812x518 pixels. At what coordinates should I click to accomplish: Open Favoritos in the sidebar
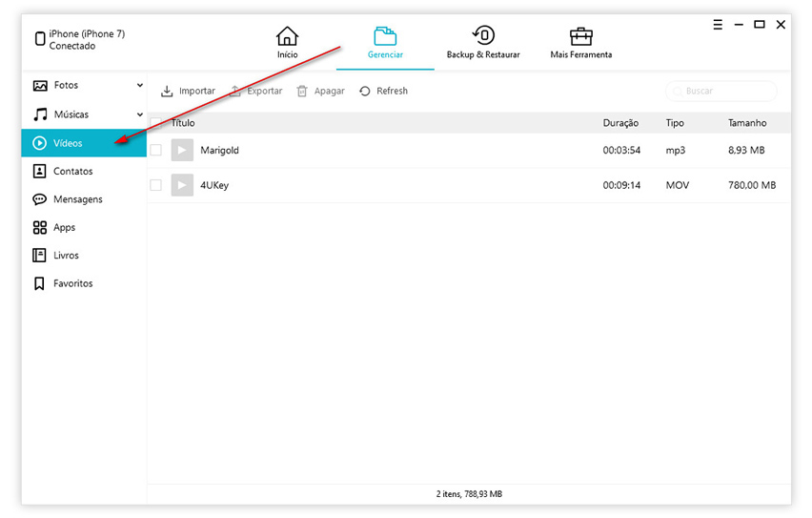click(x=72, y=283)
